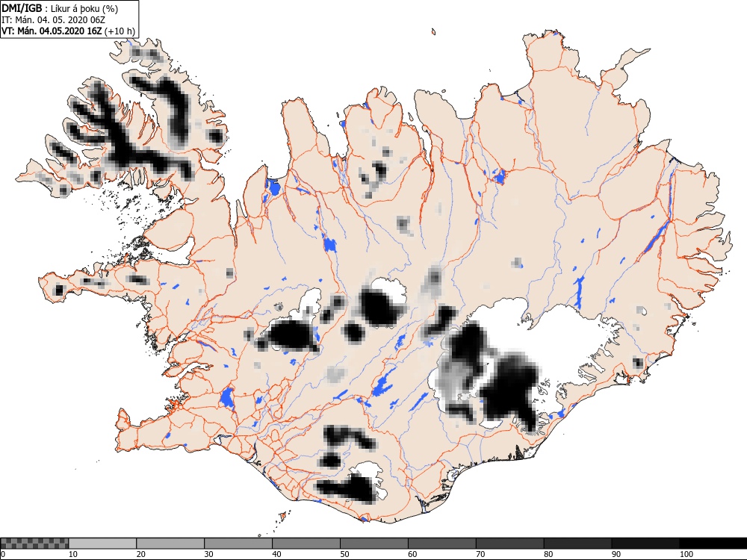Click the 40–50% legend color band

coord(306,544)
